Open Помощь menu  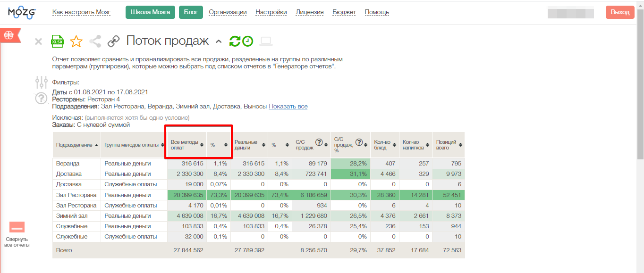pos(377,12)
